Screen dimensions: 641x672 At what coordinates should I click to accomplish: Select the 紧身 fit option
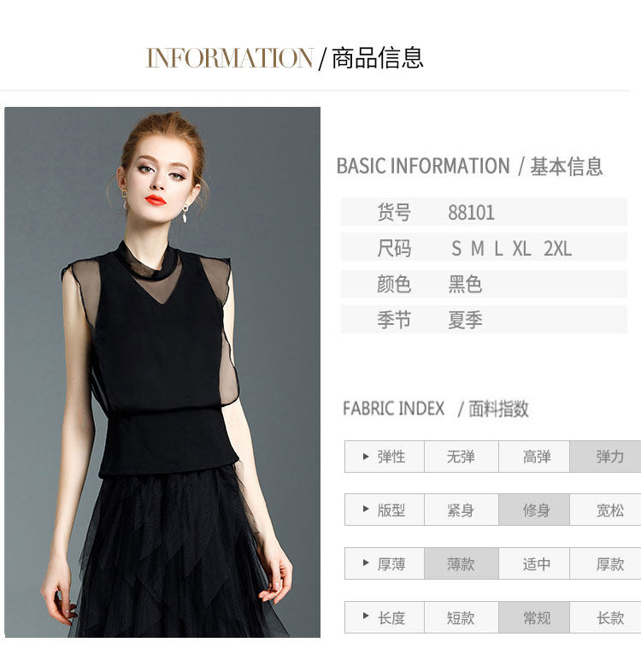(461, 510)
